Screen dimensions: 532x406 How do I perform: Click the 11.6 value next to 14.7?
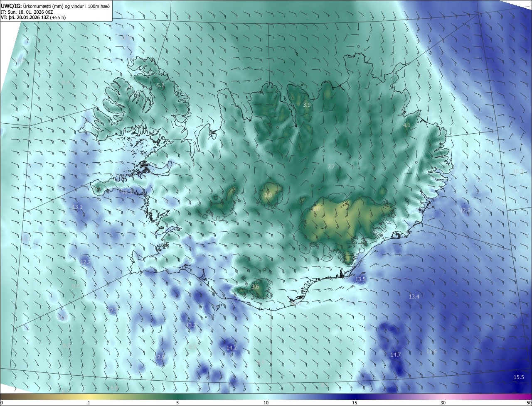point(432,352)
